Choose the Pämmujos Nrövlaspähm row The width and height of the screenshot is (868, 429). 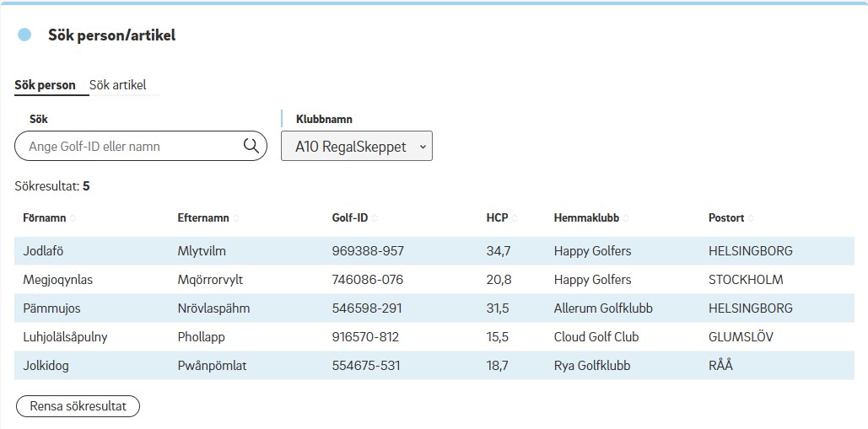click(x=434, y=308)
